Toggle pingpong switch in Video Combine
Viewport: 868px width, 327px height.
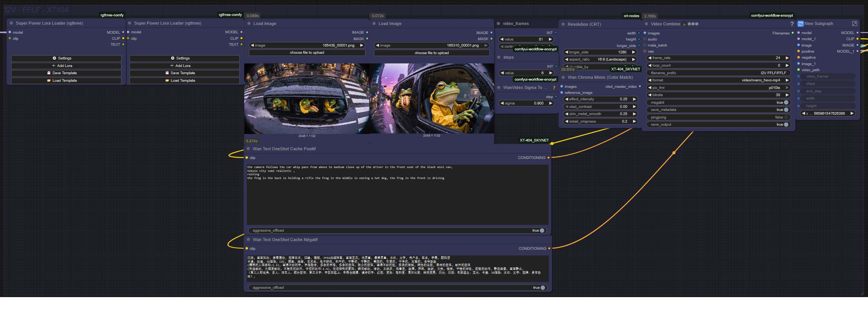(786, 117)
